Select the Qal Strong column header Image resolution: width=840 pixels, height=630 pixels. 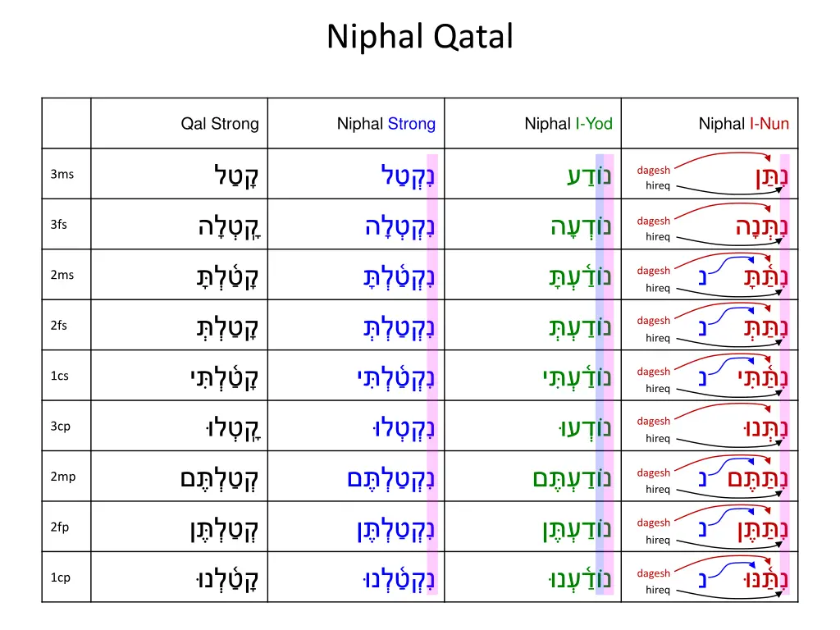click(x=220, y=124)
